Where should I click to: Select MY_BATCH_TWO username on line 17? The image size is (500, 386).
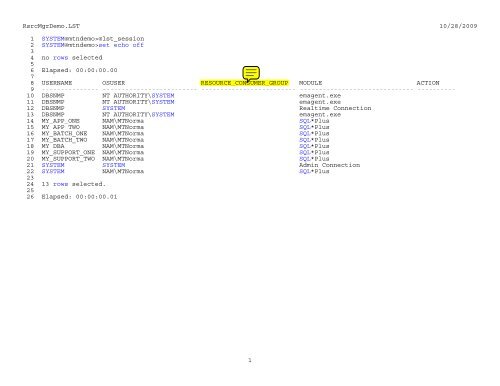(64, 140)
